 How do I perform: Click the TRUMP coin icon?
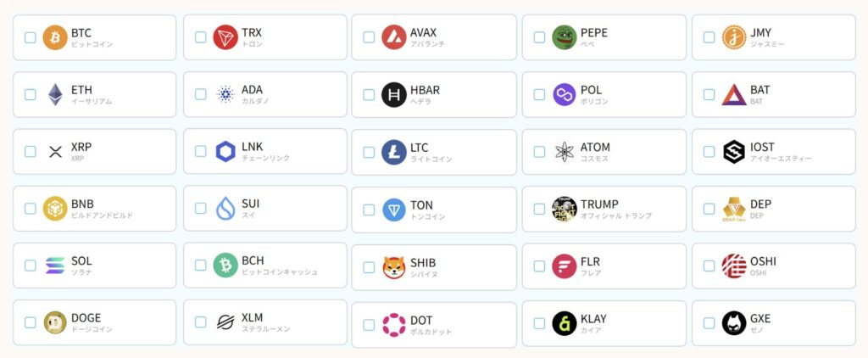[564, 209]
